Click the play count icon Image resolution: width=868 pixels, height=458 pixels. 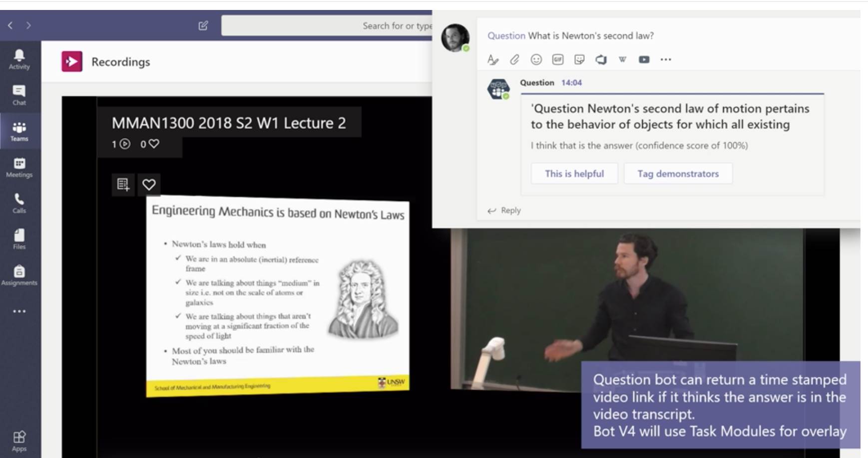[x=125, y=144]
